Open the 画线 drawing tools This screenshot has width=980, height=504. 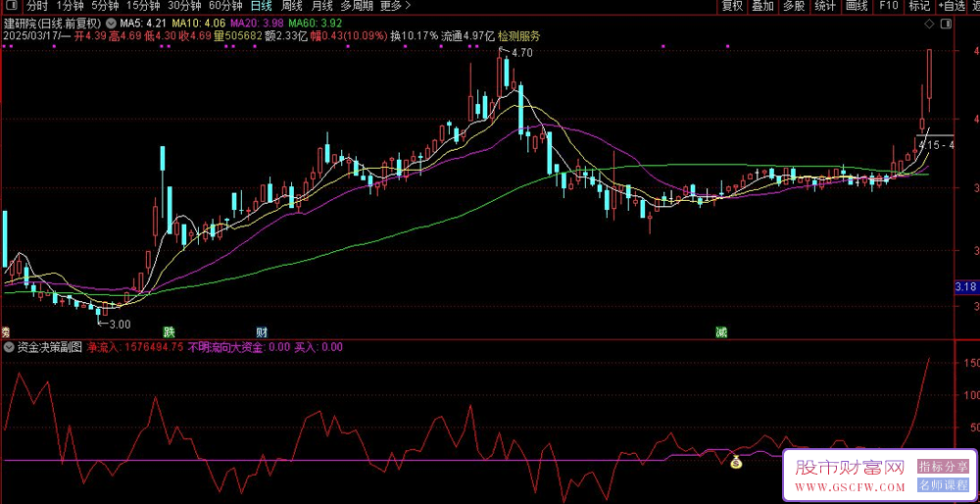[857, 6]
